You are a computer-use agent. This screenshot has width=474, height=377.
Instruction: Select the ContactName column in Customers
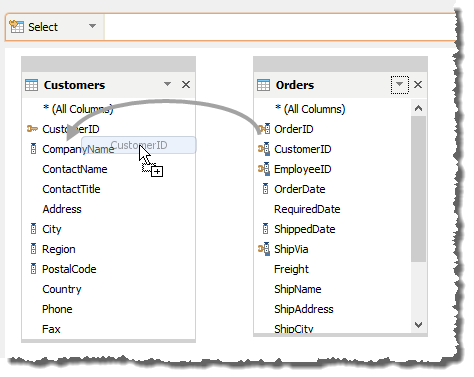pyautogui.click(x=75, y=169)
